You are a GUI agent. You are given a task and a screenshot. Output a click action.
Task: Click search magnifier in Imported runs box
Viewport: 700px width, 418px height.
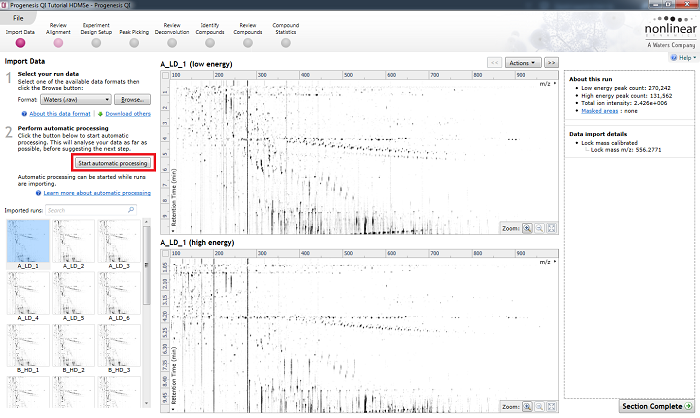(131, 210)
